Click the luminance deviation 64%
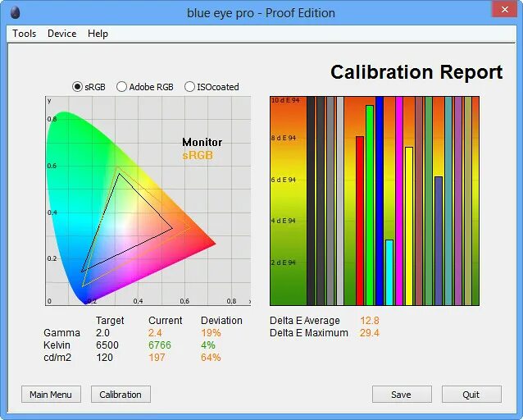This screenshot has width=523, height=420. click(x=211, y=358)
